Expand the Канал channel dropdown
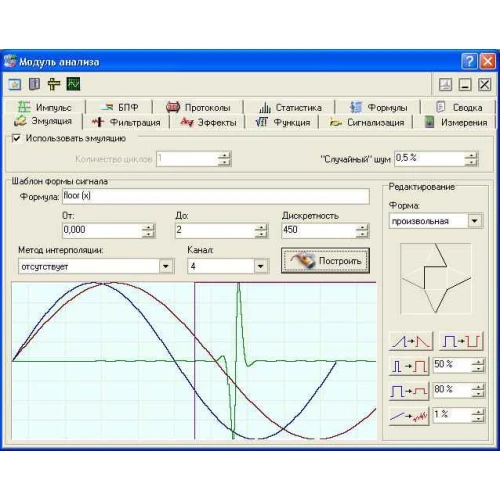The height and width of the screenshot is (500, 500). click(260, 266)
